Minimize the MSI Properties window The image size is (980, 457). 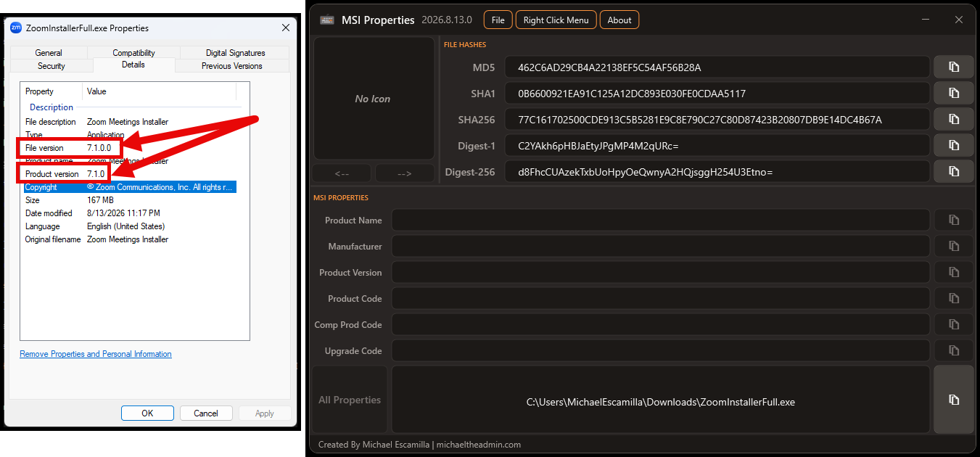click(927, 20)
